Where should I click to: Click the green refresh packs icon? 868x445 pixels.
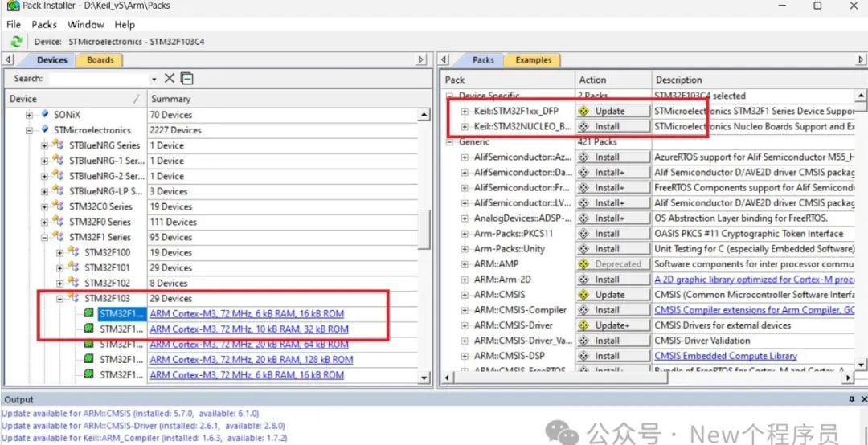click(x=17, y=42)
